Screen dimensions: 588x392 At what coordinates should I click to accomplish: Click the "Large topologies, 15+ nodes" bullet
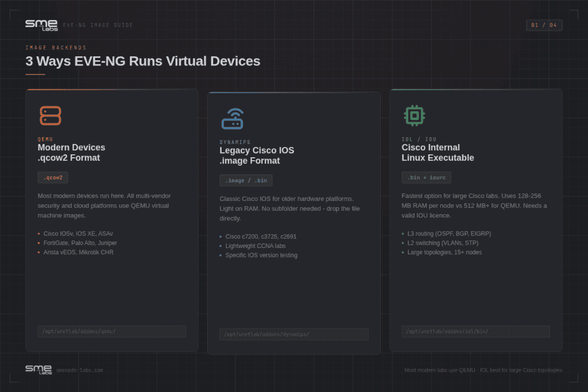(x=445, y=252)
